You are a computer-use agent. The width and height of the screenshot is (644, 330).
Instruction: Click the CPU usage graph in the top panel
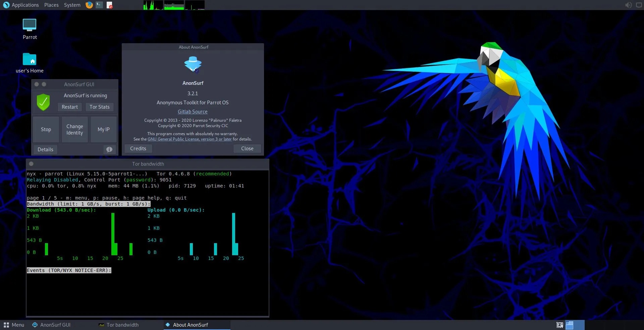pyautogui.click(x=153, y=5)
